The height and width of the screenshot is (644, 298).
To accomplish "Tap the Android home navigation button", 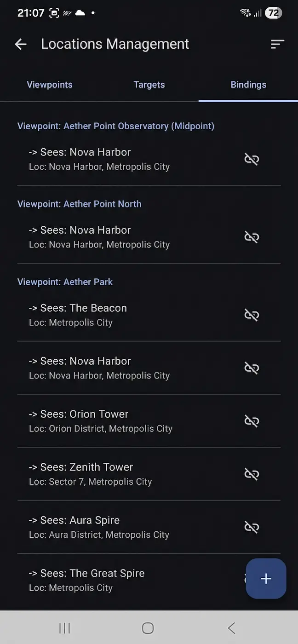I will 148,628.
